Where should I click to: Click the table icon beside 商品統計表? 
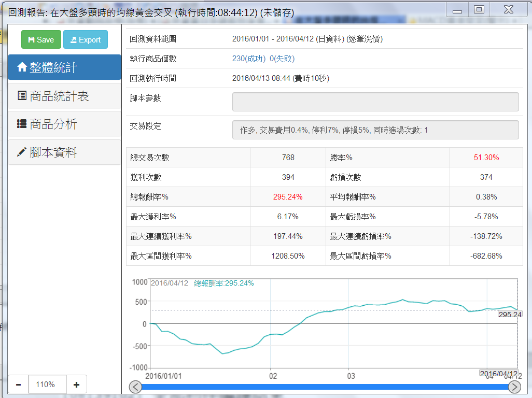coord(22,96)
